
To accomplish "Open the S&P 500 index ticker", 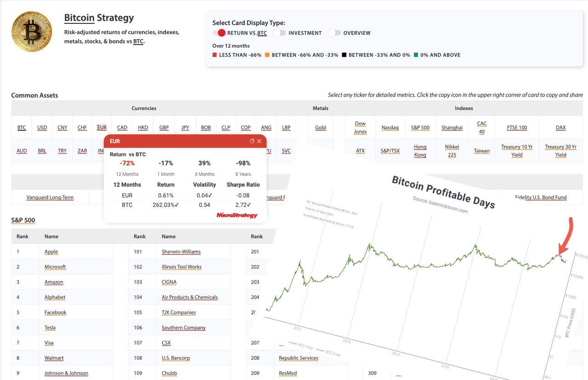I will [420, 128].
